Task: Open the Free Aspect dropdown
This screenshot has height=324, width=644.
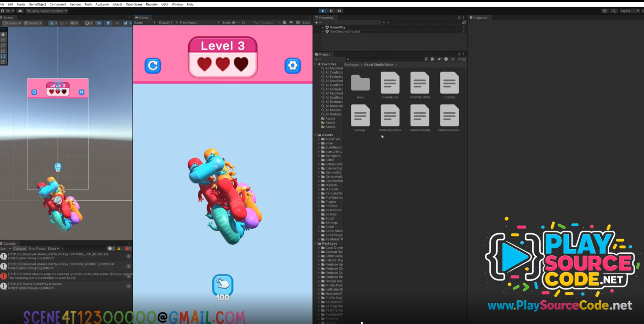Action: tap(199, 22)
